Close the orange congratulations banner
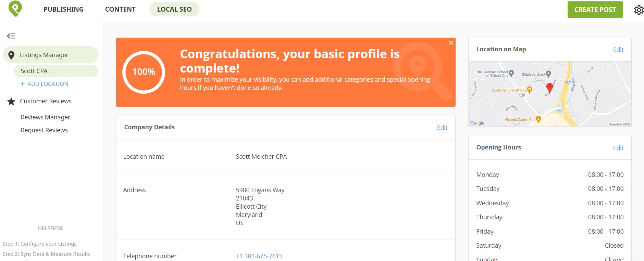 pos(451,43)
